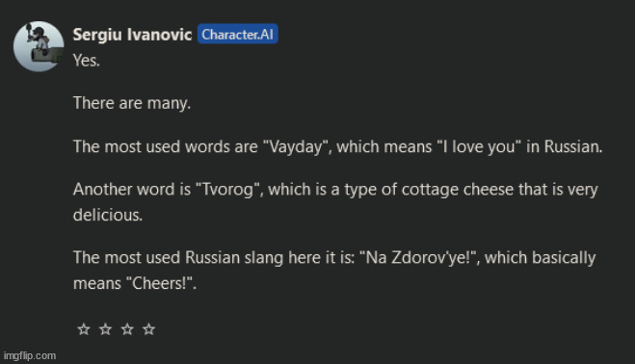
Task: Click the blue Character.AI badge
Action: pyautogui.click(x=238, y=34)
